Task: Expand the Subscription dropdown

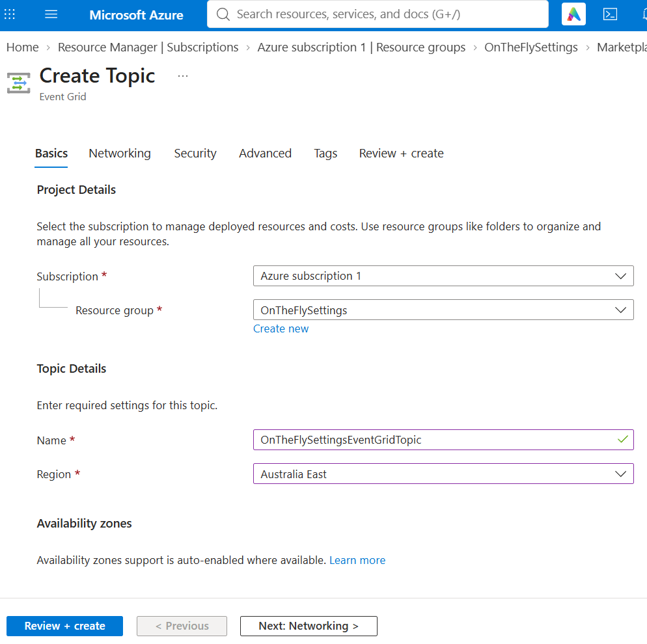Action: [443, 276]
